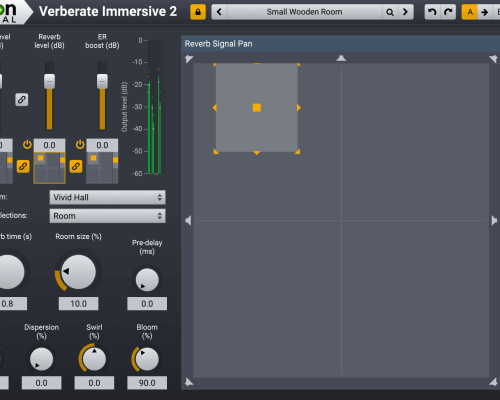Toggle the power icon left of Reverb level value
The height and width of the screenshot is (400, 500).
pos(27,145)
